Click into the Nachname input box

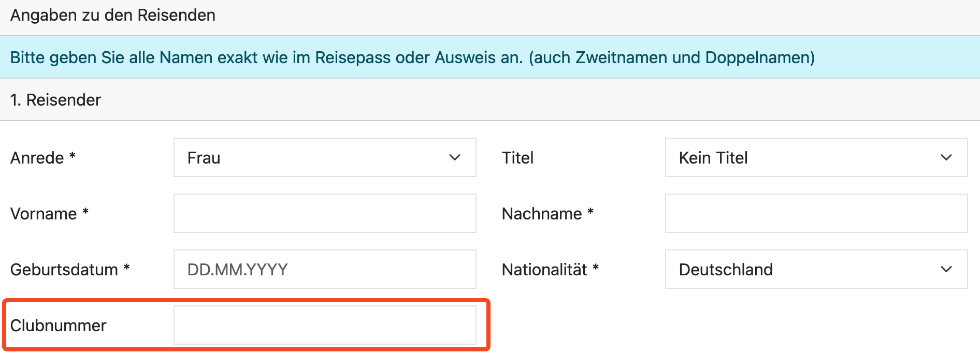(x=816, y=213)
